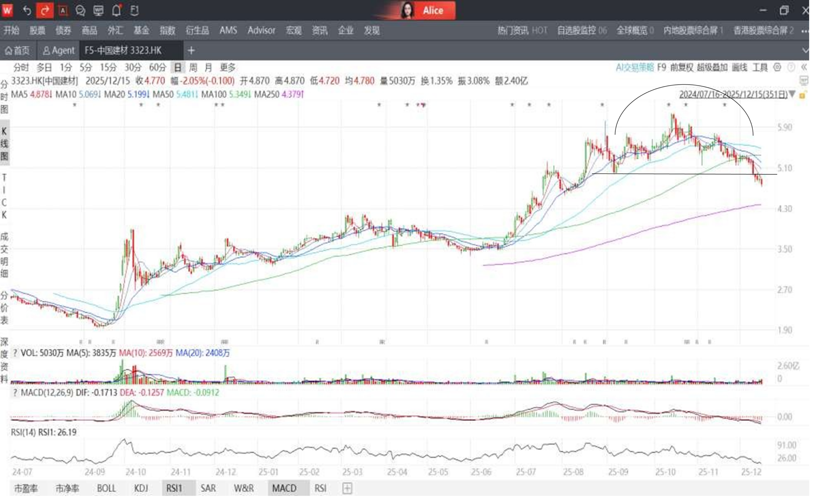Expand the 更多 period options

pos(228,67)
